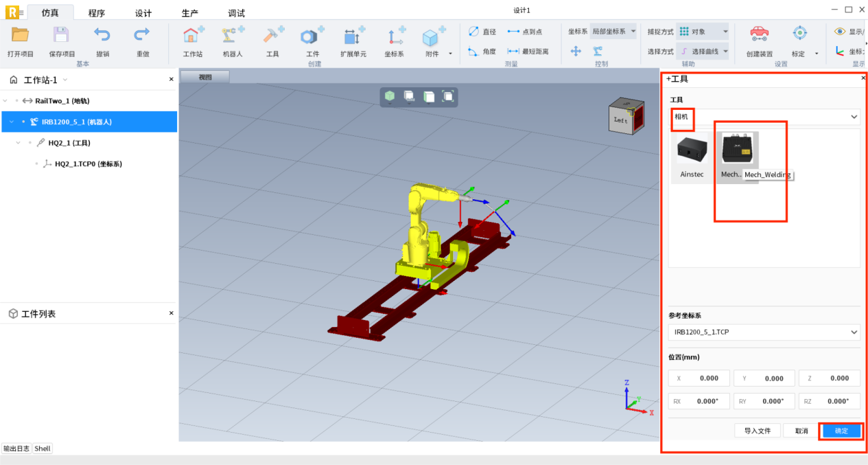
Task: Open the 调试 ribbon tab
Action: pos(236,13)
